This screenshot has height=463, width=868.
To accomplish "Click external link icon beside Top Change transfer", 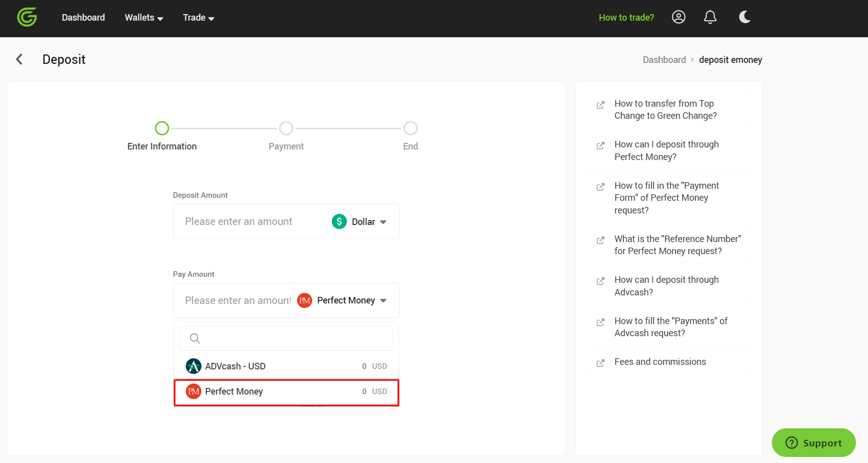I will point(601,105).
